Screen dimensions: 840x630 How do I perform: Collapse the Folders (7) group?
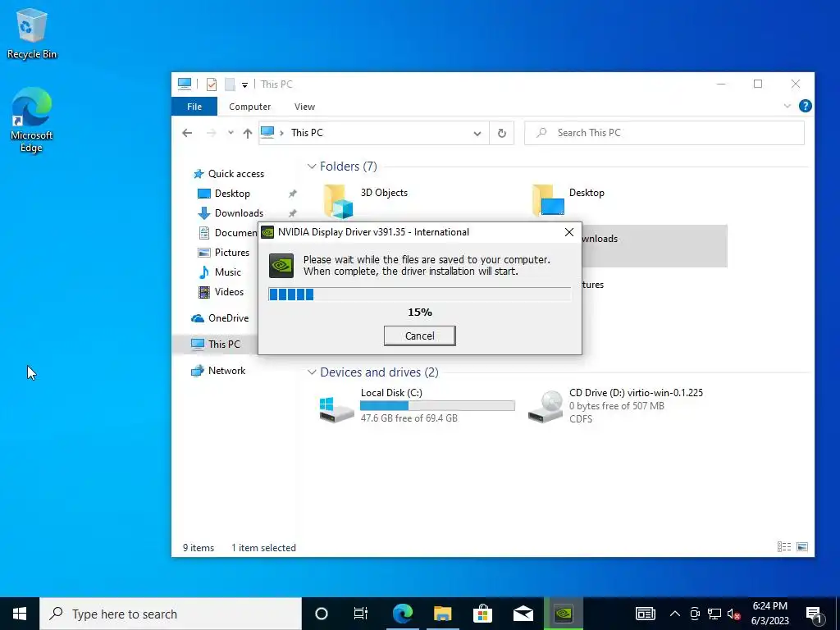312,167
